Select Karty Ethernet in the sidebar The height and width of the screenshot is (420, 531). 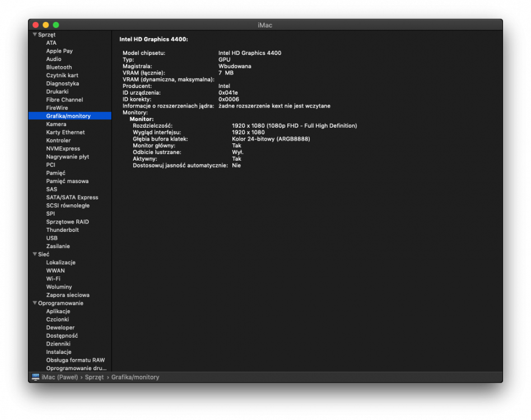click(x=66, y=132)
